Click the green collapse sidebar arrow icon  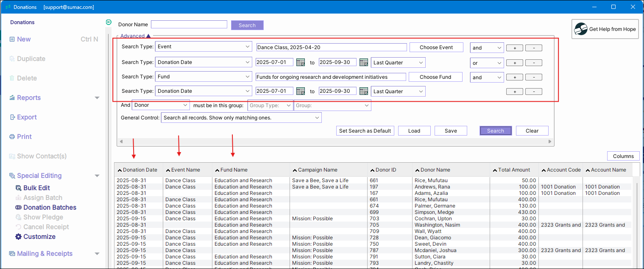coord(109,22)
